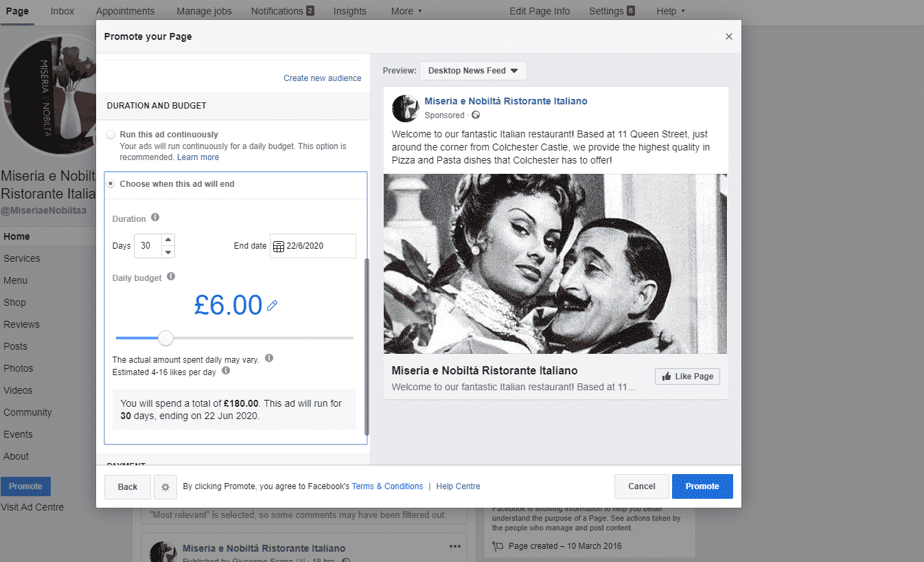Open the Inbox tab
Viewport: 924px width, 562px height.
[x=62, y=11]
